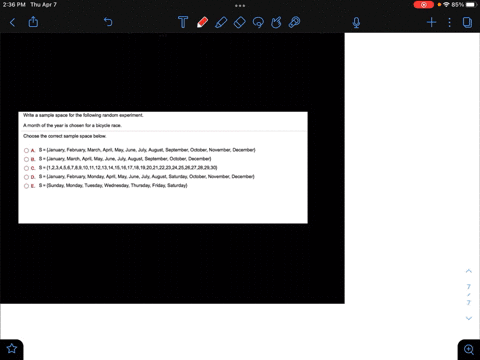Click the numbered 1 to 30 sample space text
This screenshot has width=480, height=360.
point(128,168)
